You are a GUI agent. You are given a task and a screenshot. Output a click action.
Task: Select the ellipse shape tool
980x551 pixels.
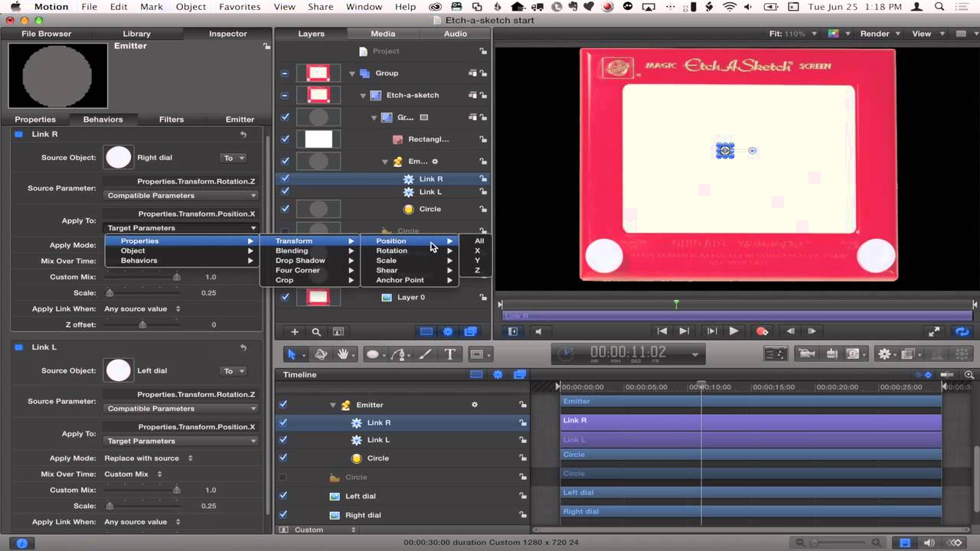pos(373,354)
